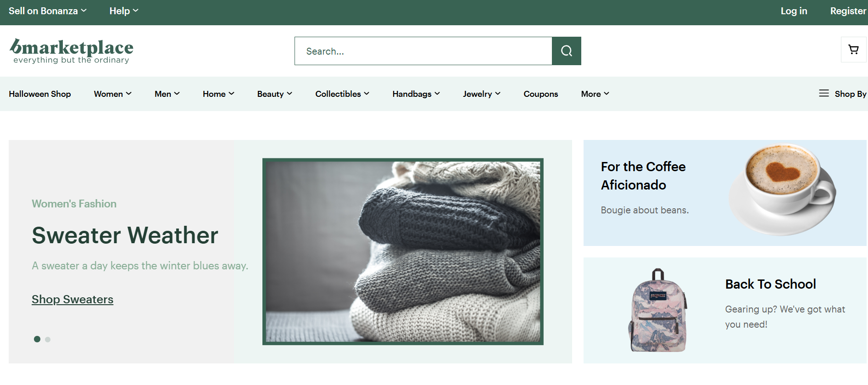Screen dimensions: 868x385
Task: Click the bmarketplace logo
Action: [x=72, y=51]
